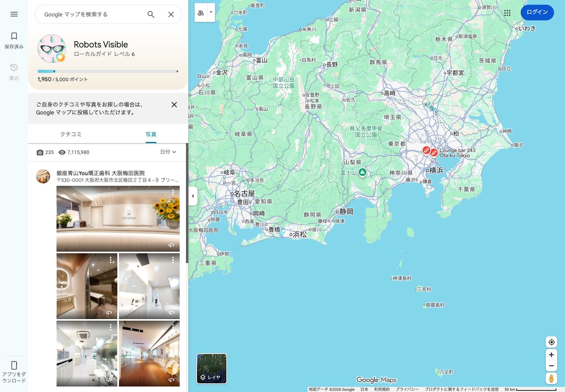
Task: Click the points progress bar
Action: 108,71
